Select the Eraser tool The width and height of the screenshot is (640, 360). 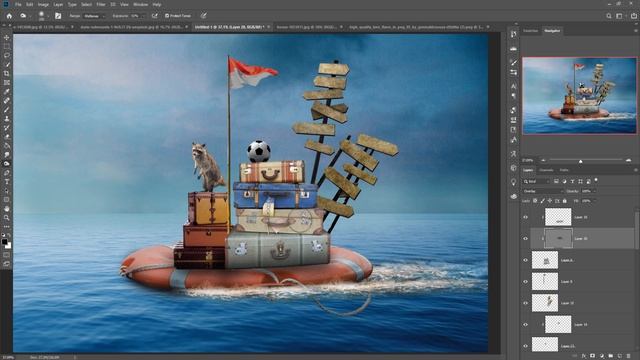point(7,136)
